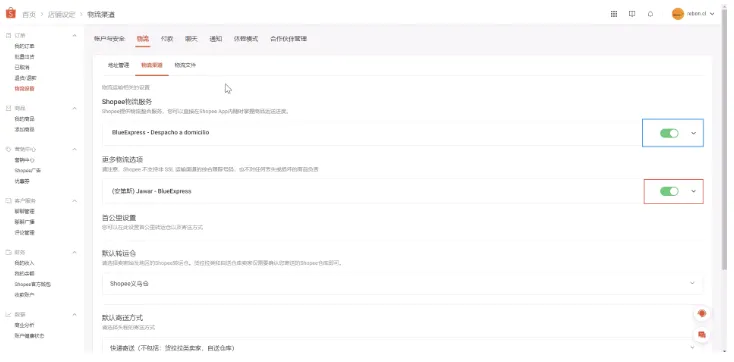Open the Shopee义乌仓 warehouse dropdown

tap(403, 283)
